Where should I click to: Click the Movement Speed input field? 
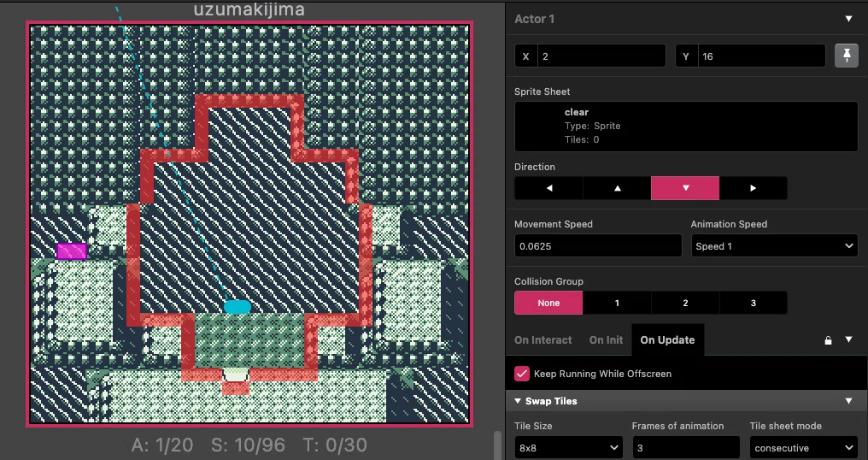[598, 246]
